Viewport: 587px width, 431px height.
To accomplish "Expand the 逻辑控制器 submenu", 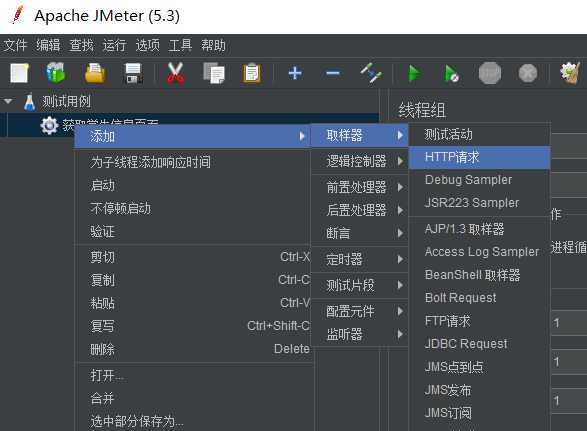I will 359,161.
